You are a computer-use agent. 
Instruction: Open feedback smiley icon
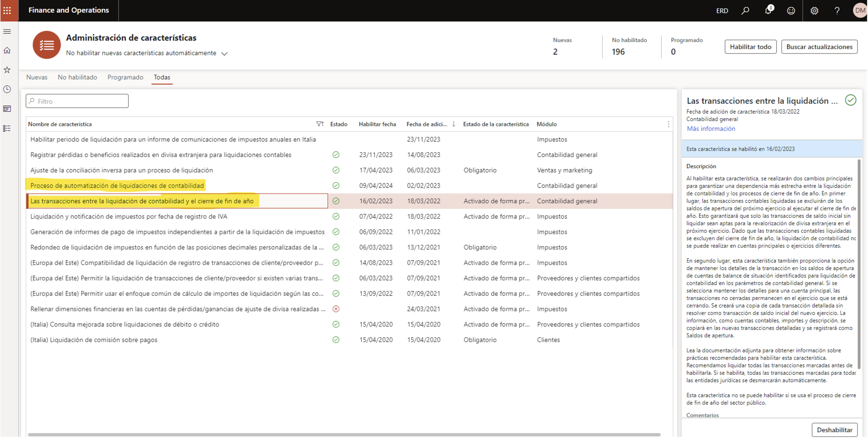click(791, 11)
